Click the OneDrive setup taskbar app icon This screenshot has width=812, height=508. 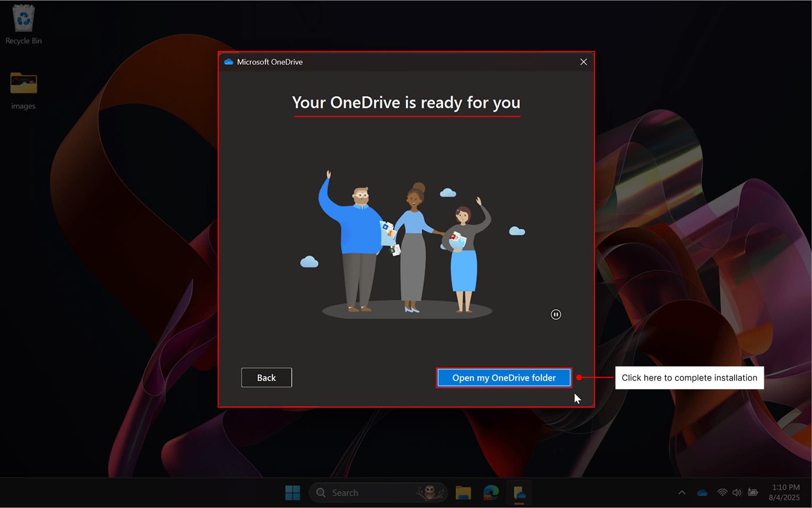(x=519, y=493)
